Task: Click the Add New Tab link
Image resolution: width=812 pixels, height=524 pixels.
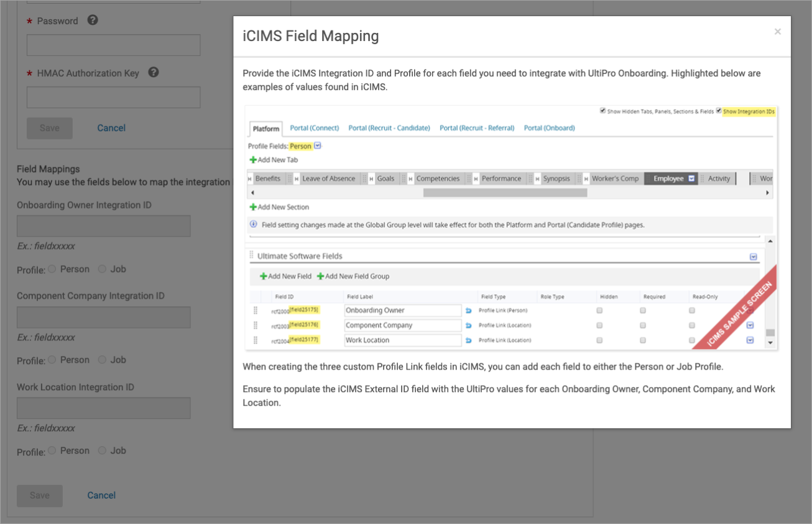Action: (x=277, y=160)
